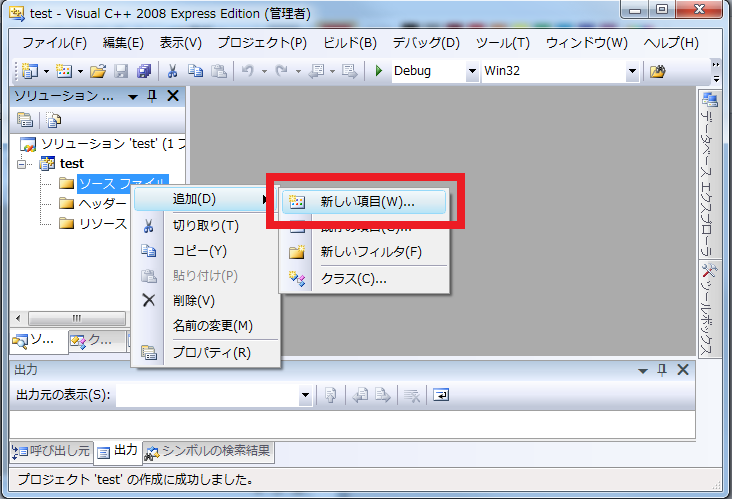732x499 pixels.
Task: Close the 出力 output panel
Action: click(683, 370)
